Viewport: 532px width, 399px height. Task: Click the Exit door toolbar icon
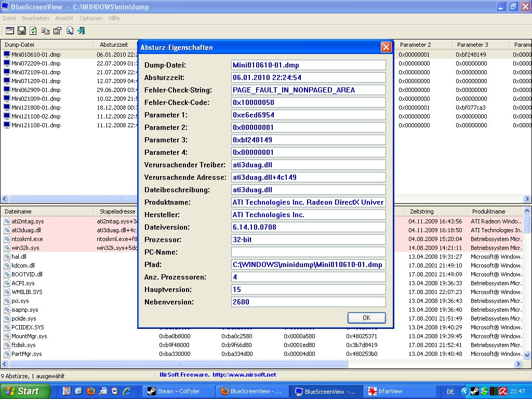82,31
